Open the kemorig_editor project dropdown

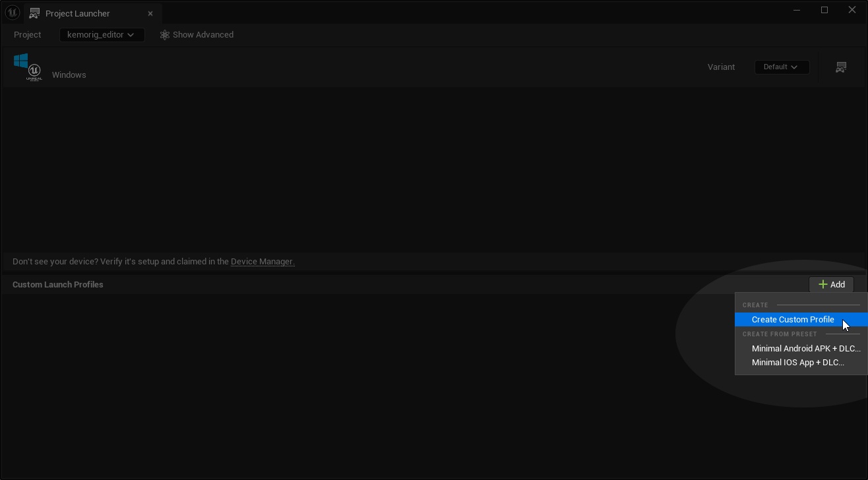[102, 35]
